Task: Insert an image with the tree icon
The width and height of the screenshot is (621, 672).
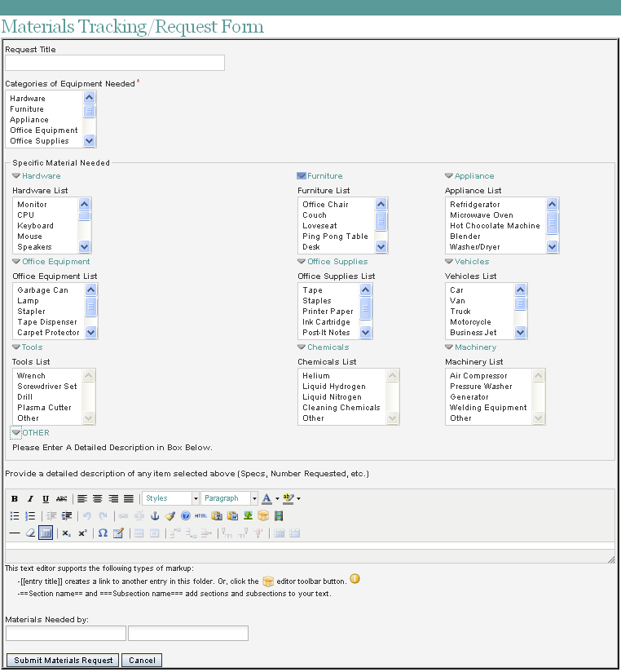Action: [x=248, y=516]
